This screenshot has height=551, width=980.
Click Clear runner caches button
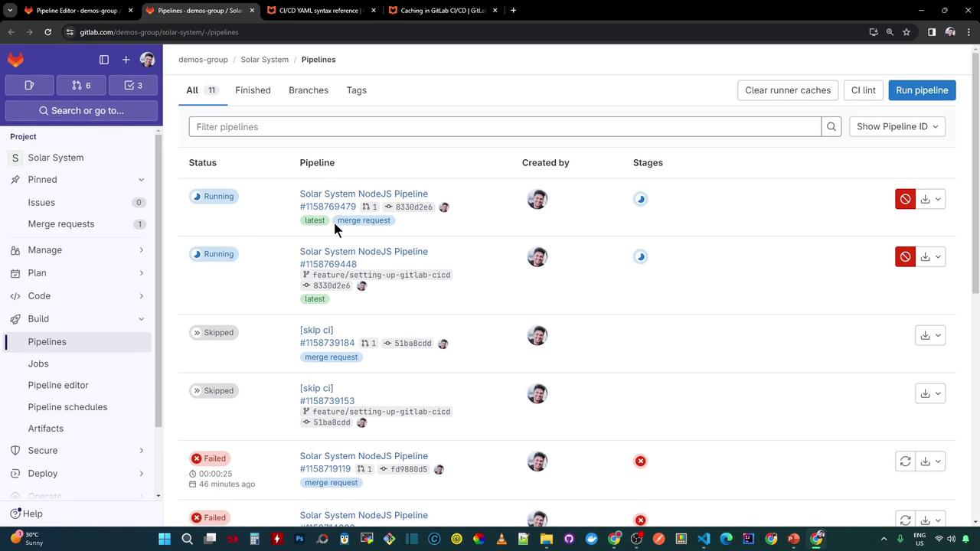[x=788, y=90]
